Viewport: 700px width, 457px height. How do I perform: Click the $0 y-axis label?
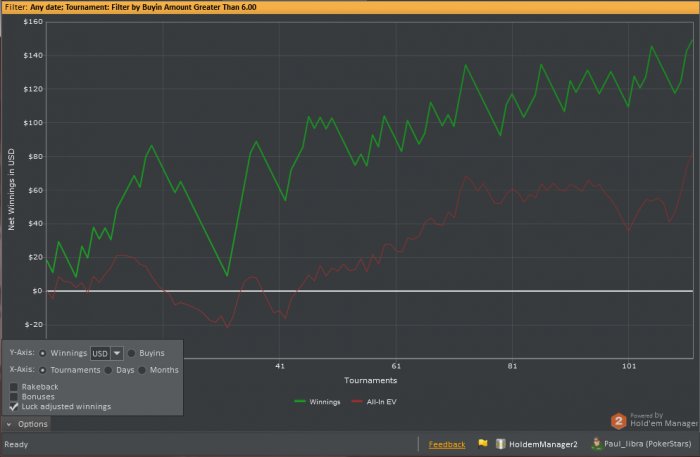coord(38,291)
